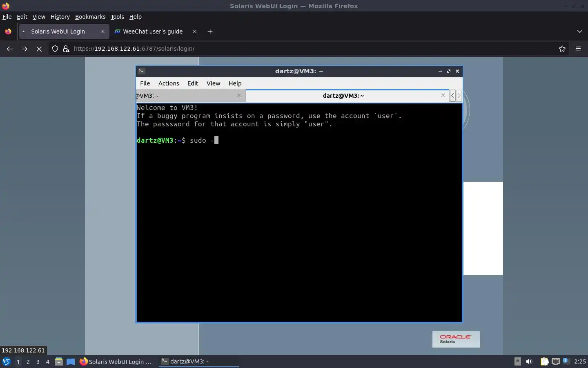The height and width of the screenshot is (368, 588).
Task: Open the terminal window's View menu
Action: [x=213, y=83]
